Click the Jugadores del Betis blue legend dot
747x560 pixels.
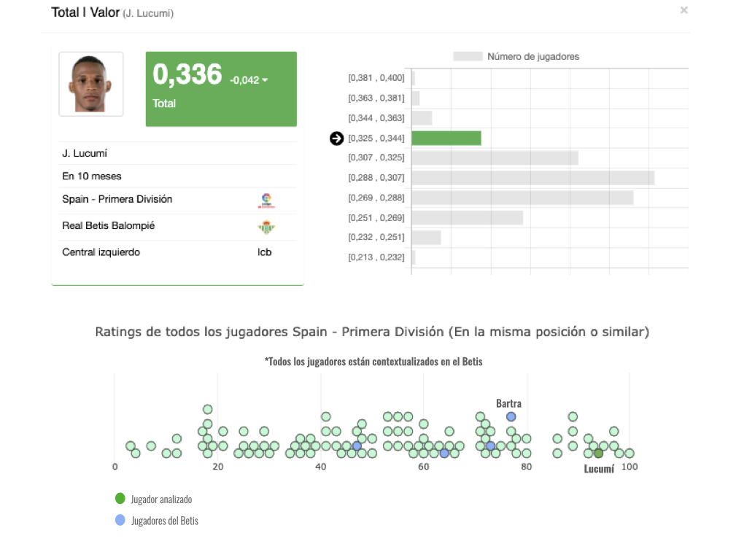point(120,521)
